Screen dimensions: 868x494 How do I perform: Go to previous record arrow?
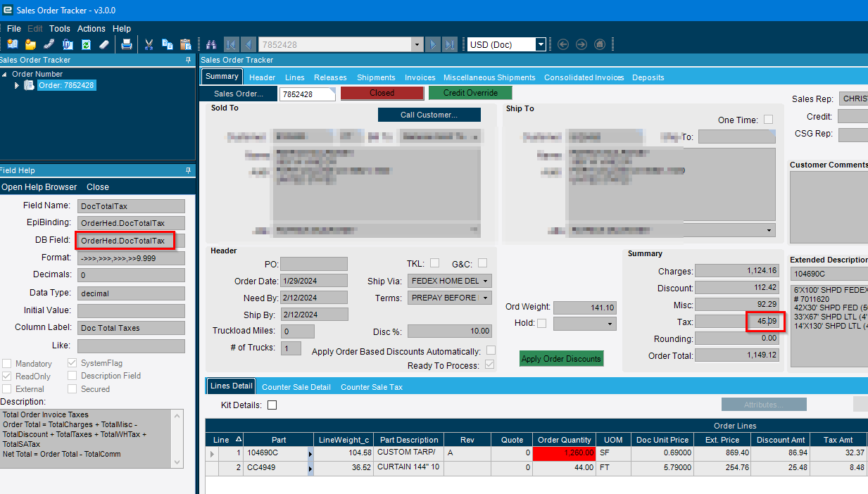pos(249,44)
